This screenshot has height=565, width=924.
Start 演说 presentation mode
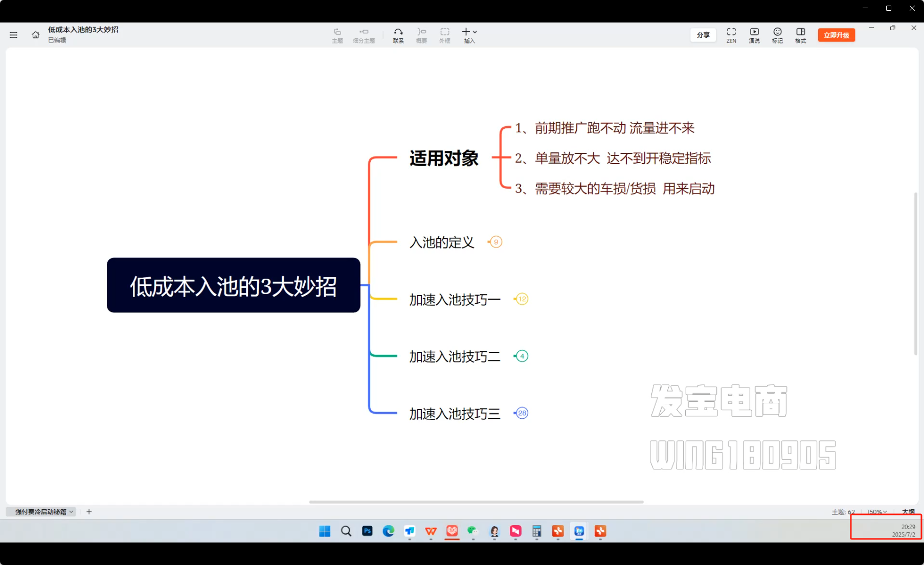click(x=754, y=35)
